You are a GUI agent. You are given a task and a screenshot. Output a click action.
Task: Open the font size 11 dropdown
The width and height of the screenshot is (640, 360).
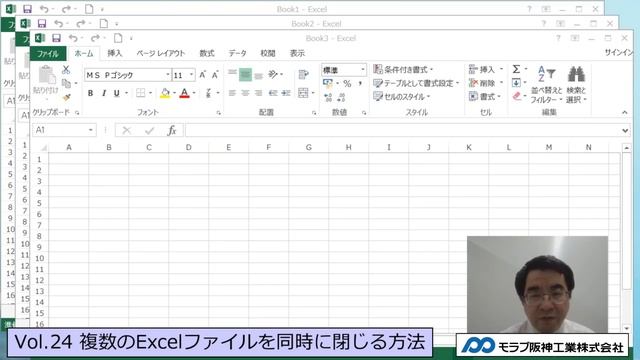click(191, 75)
